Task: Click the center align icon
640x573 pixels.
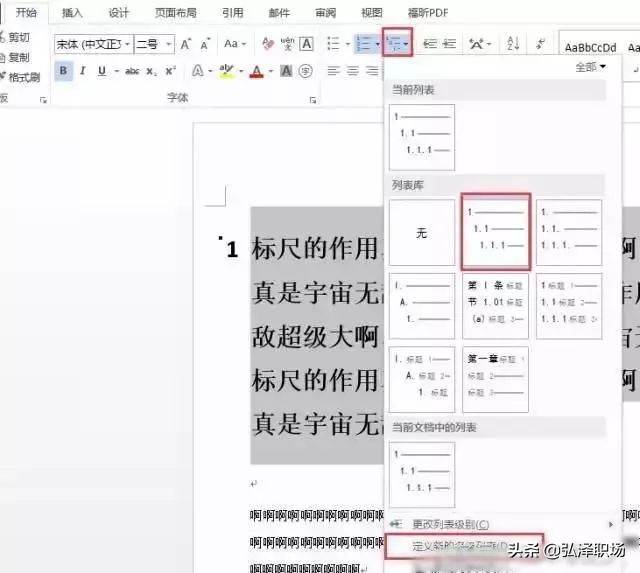Action: pyautogui.click(x=353, y=71)
